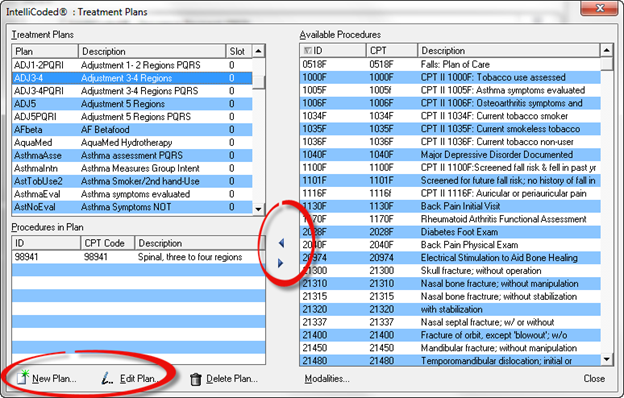Image resolution: width=624 pixels, height=398 pixels.
Task: Sort Treatment Plans by Description column header
Action: [x=152, y=51]
